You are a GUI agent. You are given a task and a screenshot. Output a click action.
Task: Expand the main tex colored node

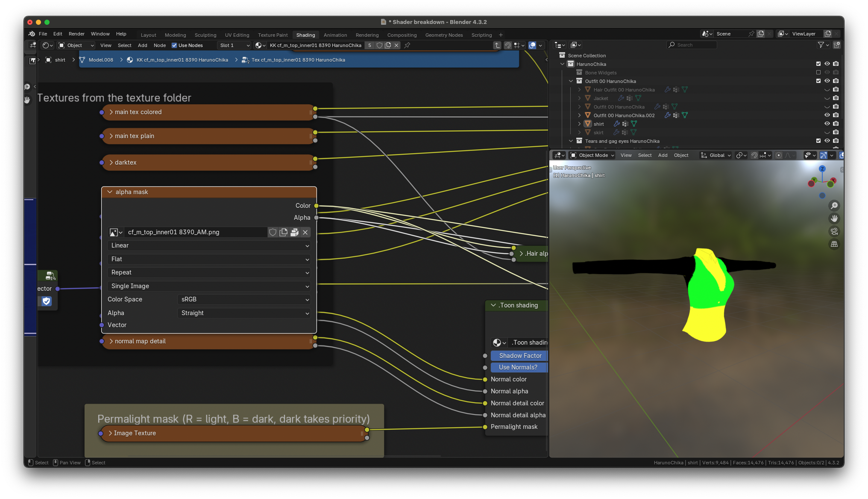click(111, 112)
